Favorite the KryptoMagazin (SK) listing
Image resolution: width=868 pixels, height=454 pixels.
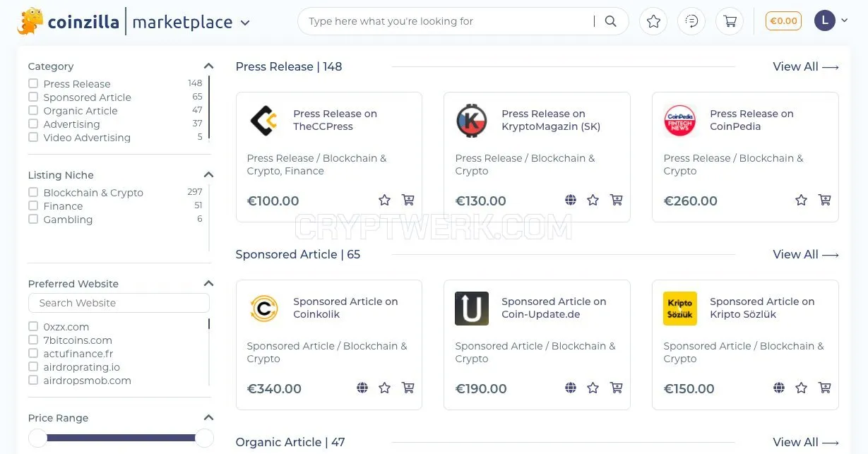click(593, 201)
